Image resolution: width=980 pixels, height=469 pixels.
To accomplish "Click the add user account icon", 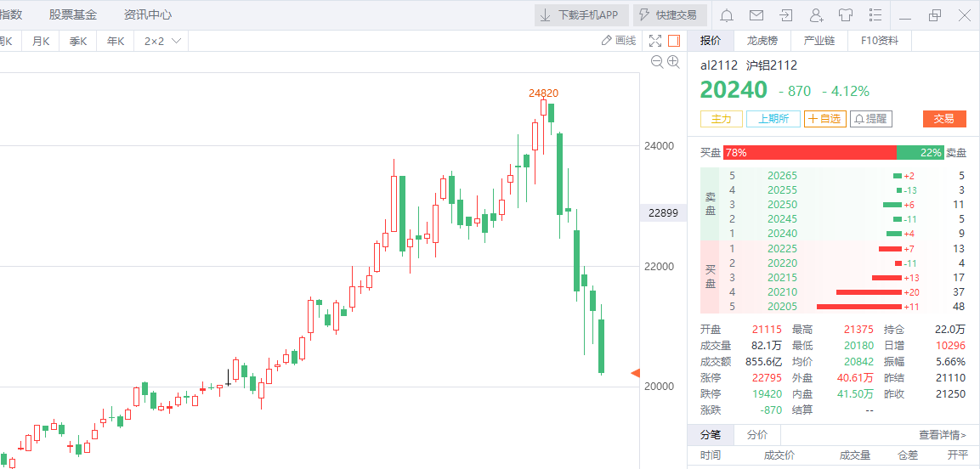I will (x=816, y=15).
